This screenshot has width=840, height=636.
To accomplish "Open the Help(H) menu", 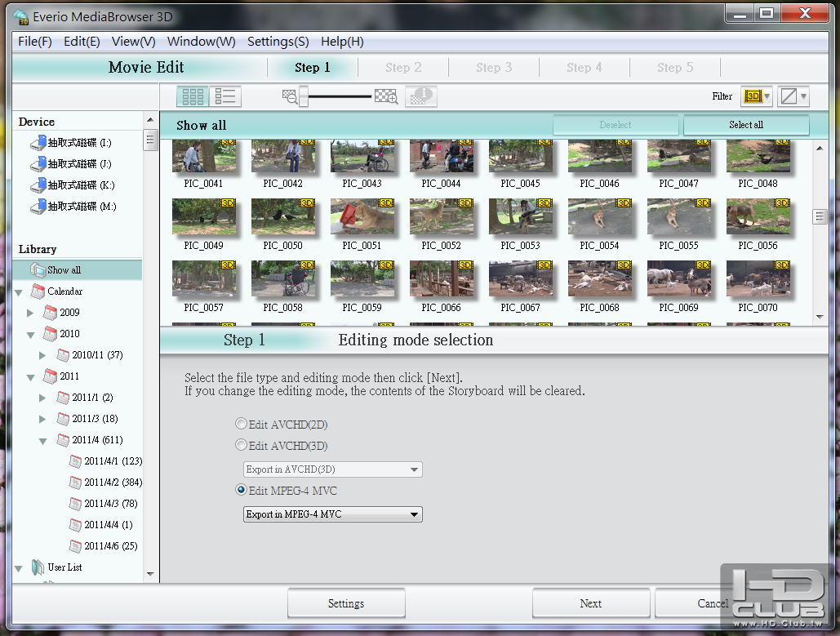I will pos(342,42).
